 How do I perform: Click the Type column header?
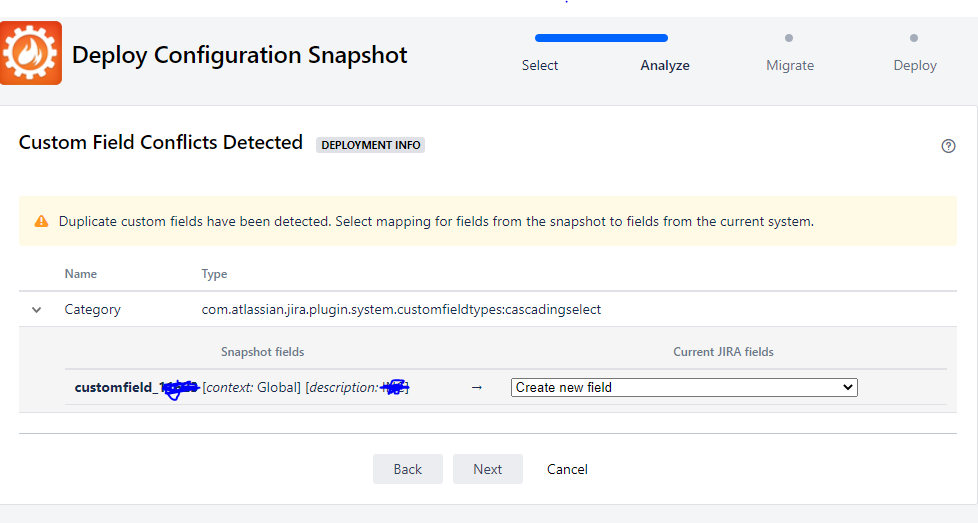point(214,274)
